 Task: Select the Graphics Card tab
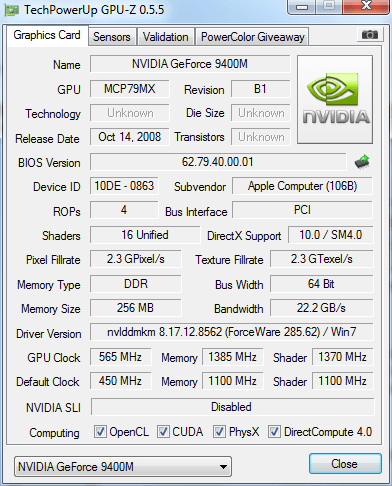click(47, 35)
